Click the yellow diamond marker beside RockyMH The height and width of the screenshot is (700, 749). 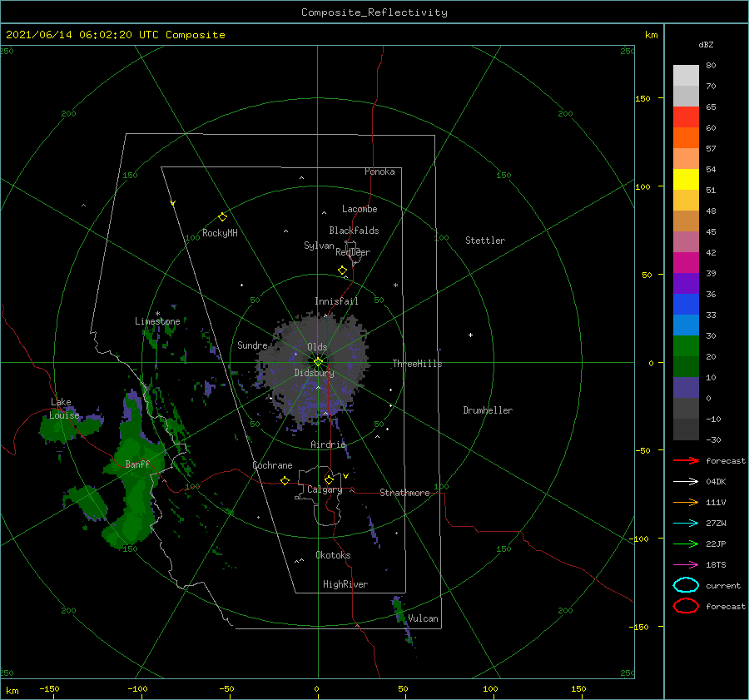(x=222, y=217)
